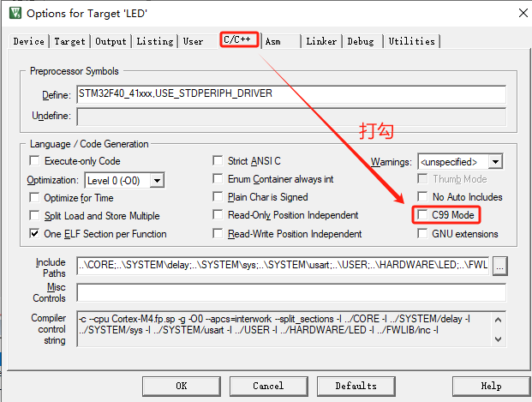Viewport: 532px width, 402px height.
Task: Click the Undefine symbols field
Action: pyautogui.click(x=291, y=117)
